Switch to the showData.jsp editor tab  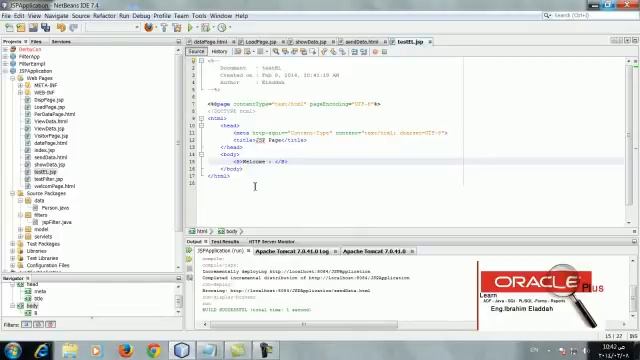pos(311,42)
